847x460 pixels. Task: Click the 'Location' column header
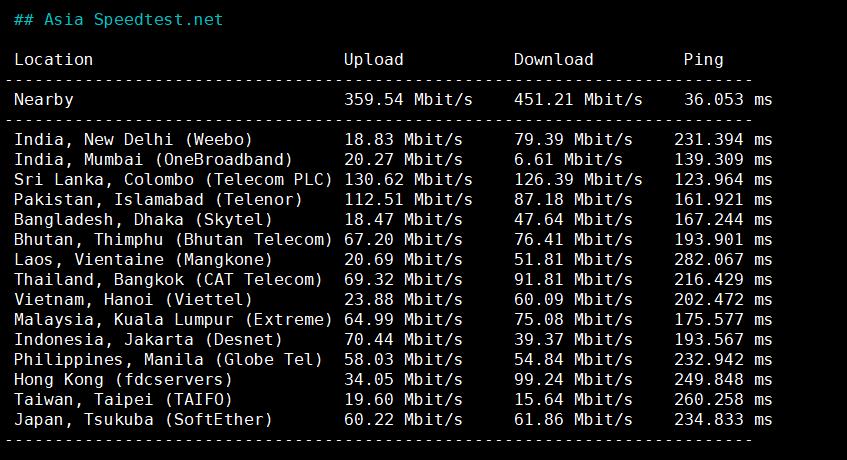[53, 59]
